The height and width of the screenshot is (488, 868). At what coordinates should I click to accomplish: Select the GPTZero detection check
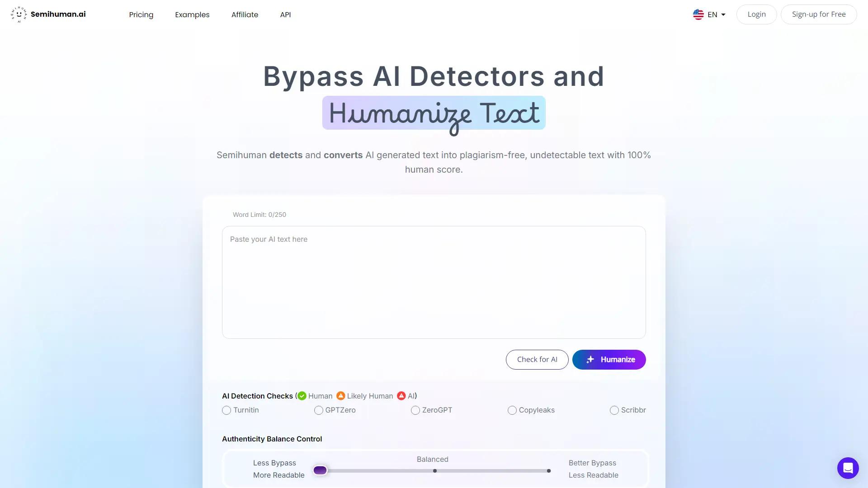click(319, 410)
